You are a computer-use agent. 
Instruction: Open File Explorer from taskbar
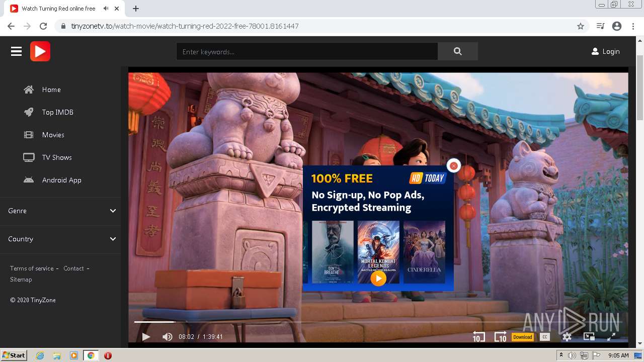[57, 355]
